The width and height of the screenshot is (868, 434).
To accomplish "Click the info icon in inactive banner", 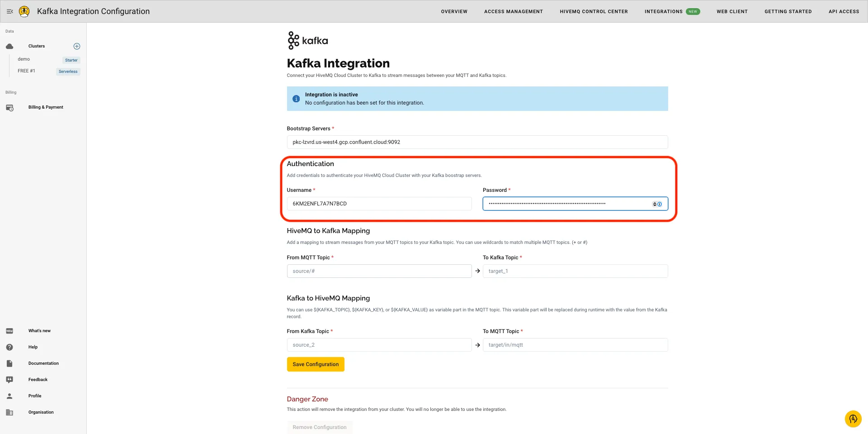I will [296, 99].
